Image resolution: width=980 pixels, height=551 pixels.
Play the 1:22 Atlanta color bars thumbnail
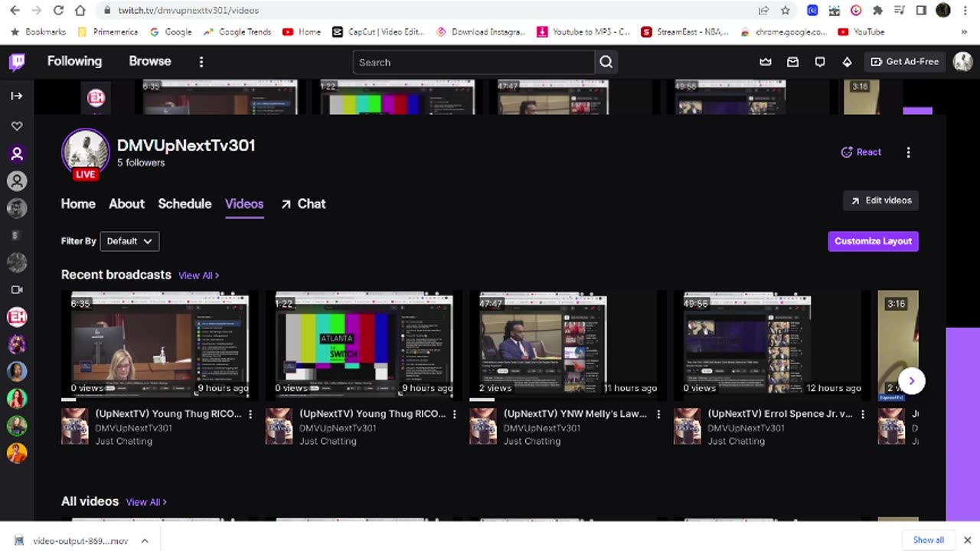(x=364, y=345)
